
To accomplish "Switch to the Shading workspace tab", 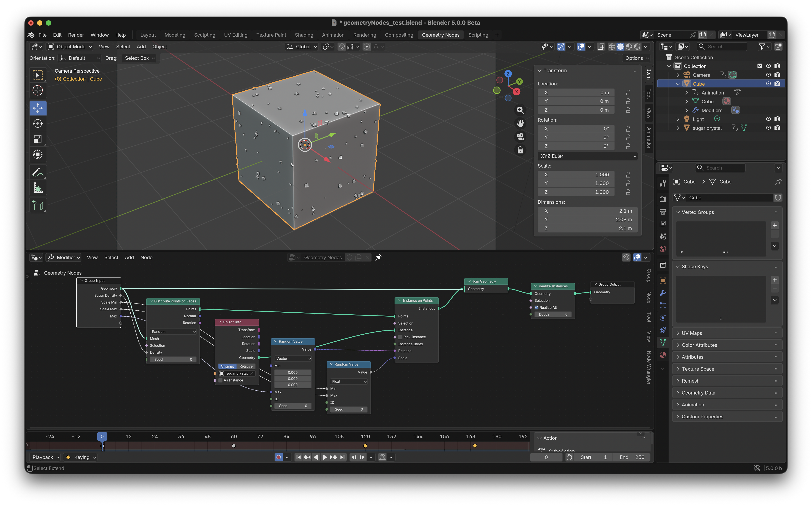I will (304, 35).
